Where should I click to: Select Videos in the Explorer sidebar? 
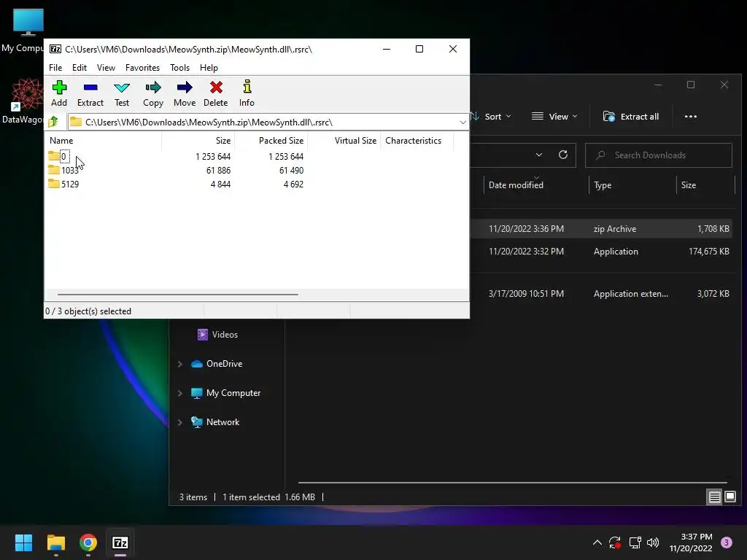(217, 335)
